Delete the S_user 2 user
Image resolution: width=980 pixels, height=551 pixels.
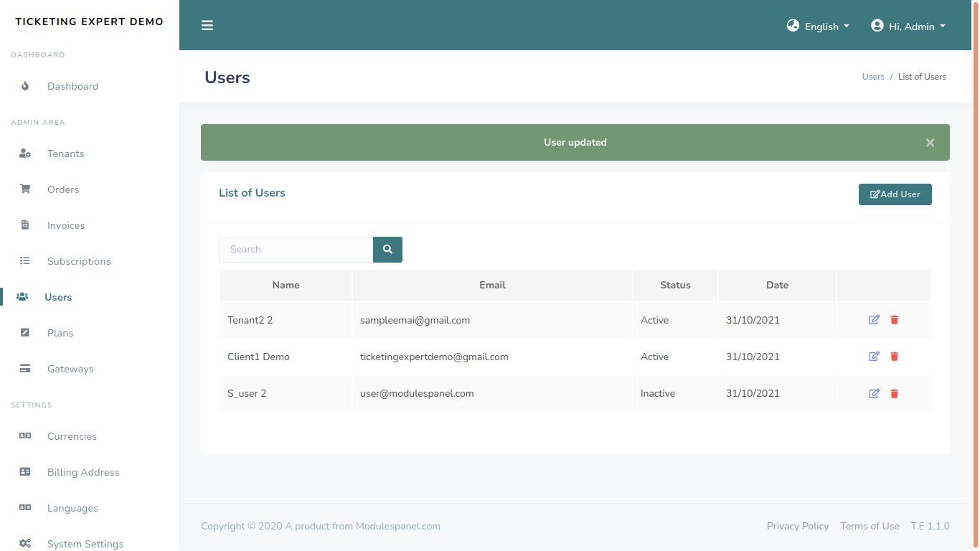tap(894, 393)
